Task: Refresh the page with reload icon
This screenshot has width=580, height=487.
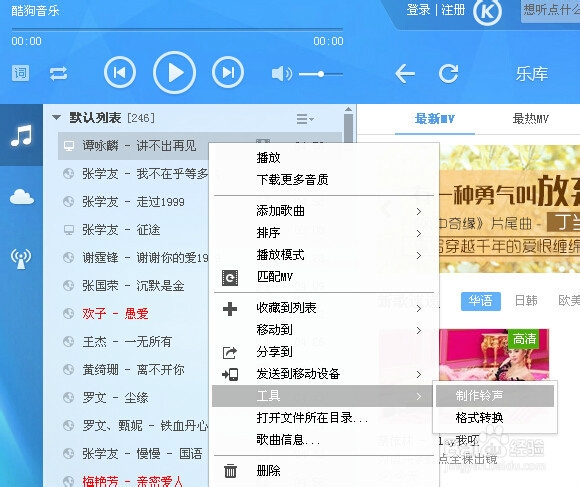Action: pos(448,74)
